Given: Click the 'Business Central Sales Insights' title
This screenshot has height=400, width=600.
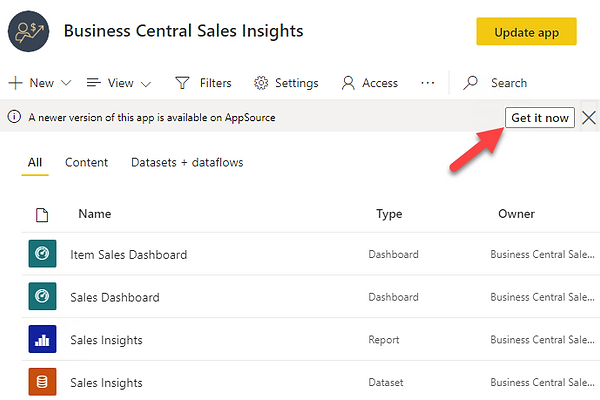Looking at the screenshot, I should (183, 31).
